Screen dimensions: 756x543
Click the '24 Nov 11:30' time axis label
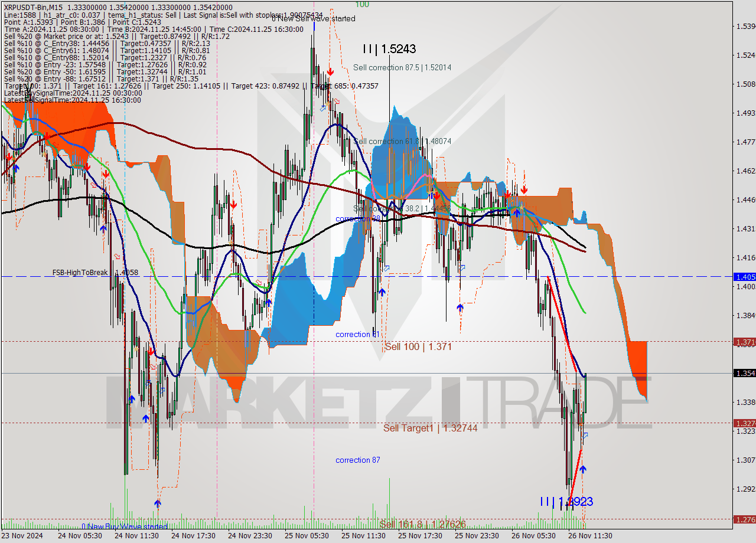[136, 536]
